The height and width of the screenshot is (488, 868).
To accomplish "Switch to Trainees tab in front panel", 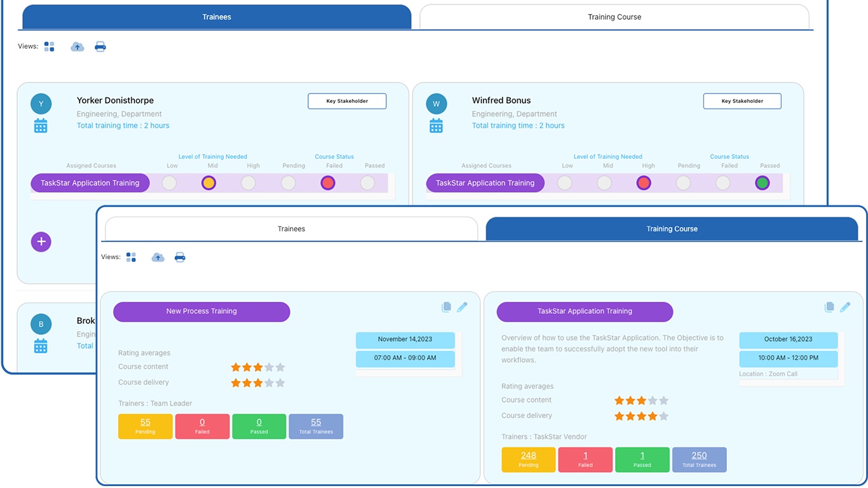I will coord(292,229).
